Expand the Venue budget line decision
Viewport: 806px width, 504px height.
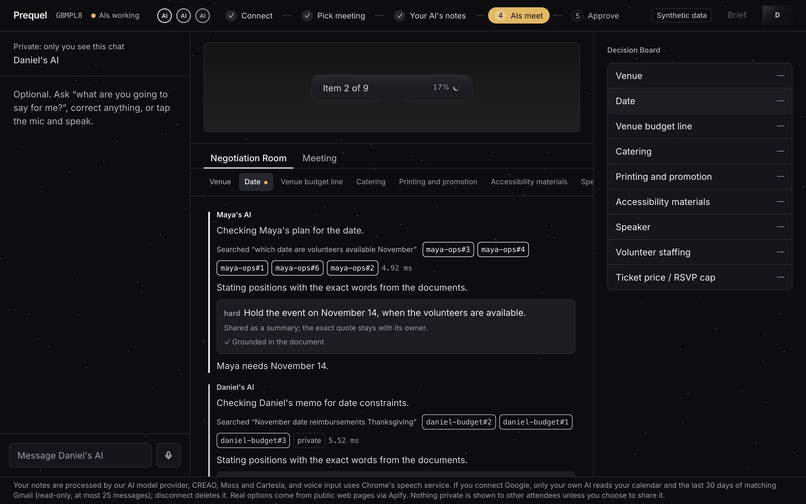(700, 126)
